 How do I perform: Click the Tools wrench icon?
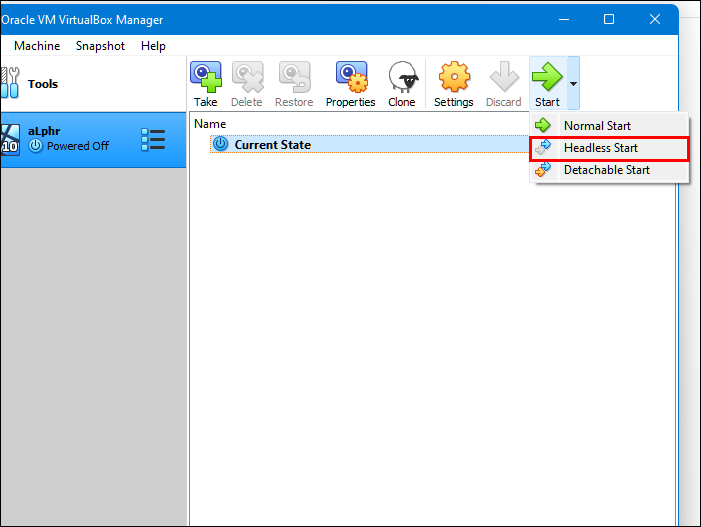point(9,82)
